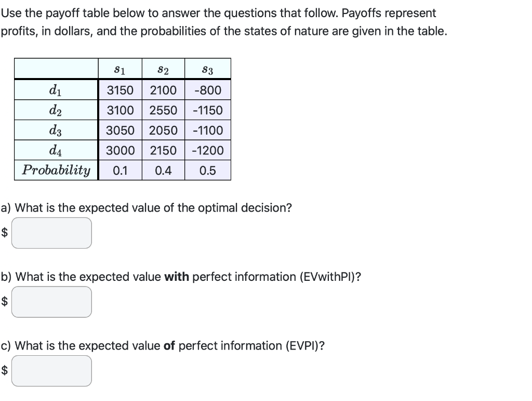Click the s3 column header
This screenshot has height=401, width=532.
pos(208,69)
